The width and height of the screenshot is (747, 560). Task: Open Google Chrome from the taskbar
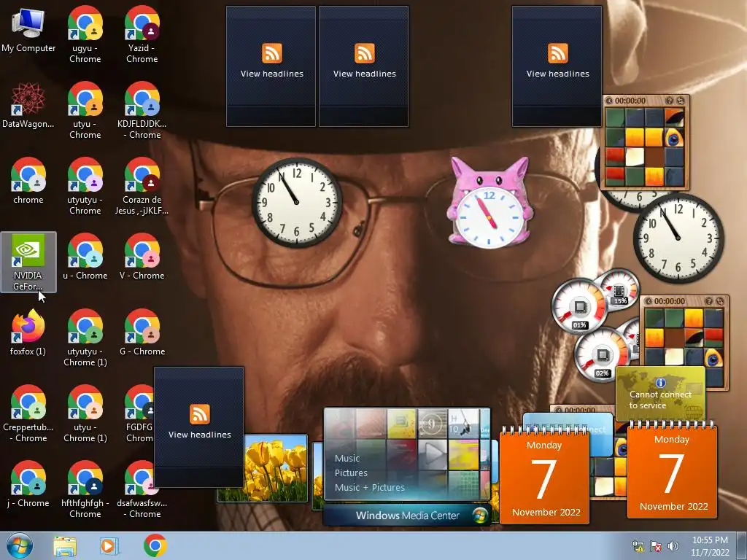155,545
